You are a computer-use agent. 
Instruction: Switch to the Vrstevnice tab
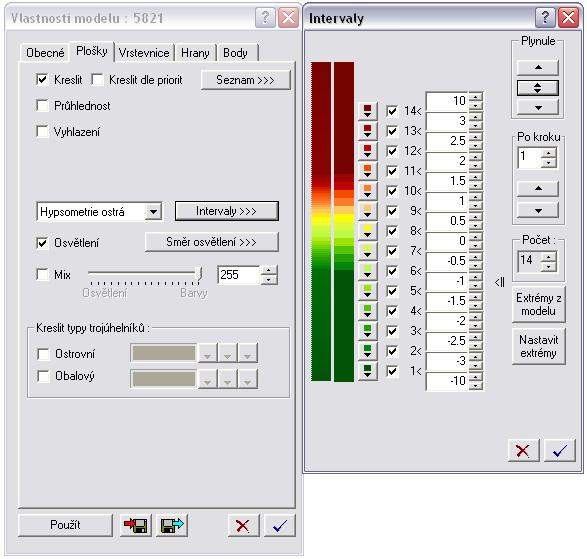click(x=144, y=53)
